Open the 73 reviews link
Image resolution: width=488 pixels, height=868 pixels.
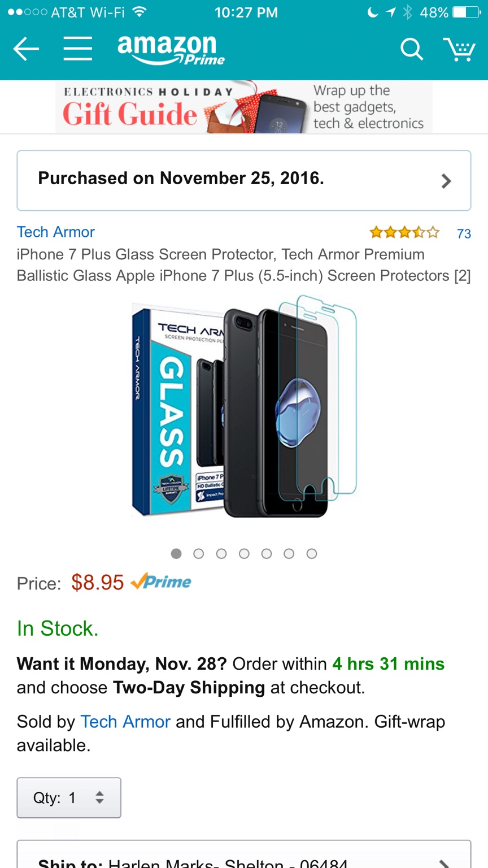464,233
